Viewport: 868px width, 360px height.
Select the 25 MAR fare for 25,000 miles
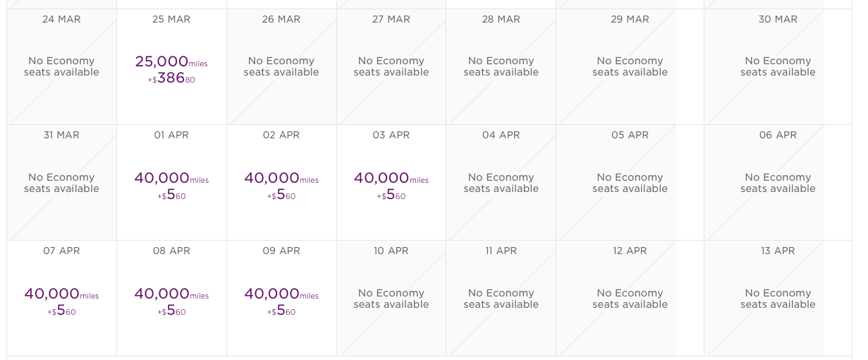(171, 67)
